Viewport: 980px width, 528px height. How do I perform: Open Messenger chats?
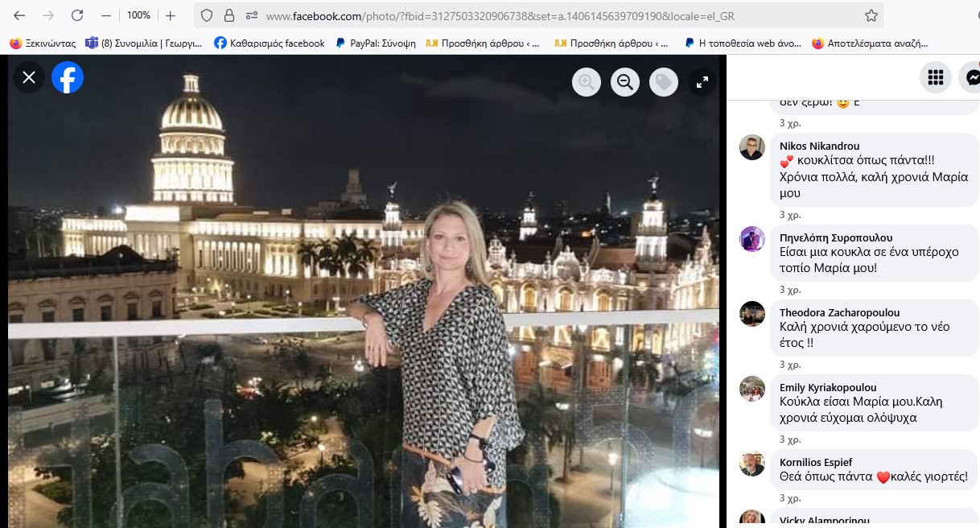pyautogui.click(x=970, y=77)
